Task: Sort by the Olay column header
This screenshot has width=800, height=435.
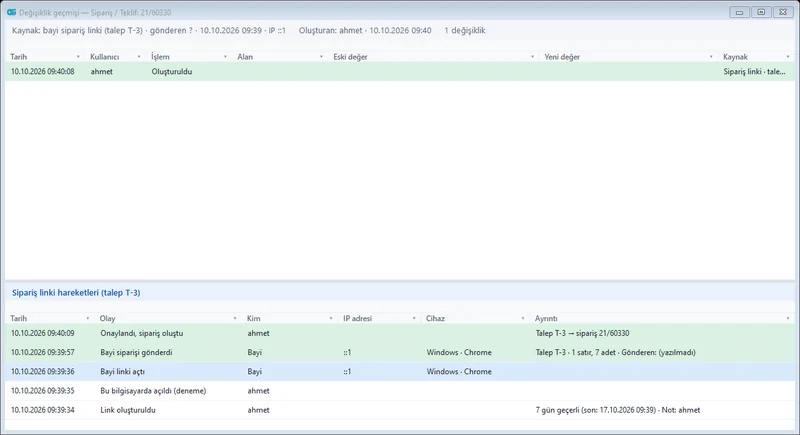Action: pyautogui.click(x=107, y=318)
